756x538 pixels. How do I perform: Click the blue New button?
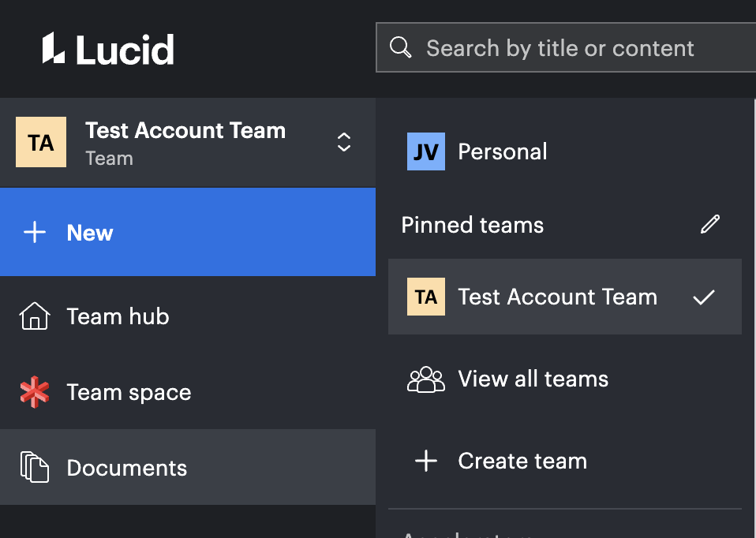pos(188,232)
